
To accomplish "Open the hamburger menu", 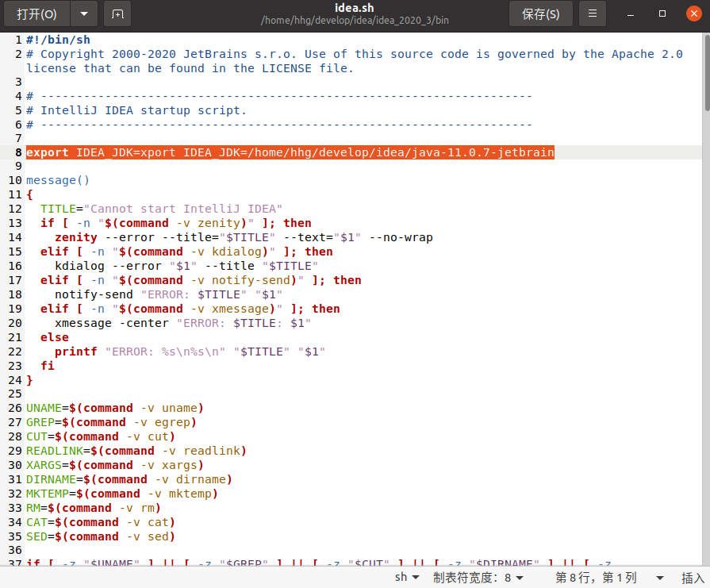I will (x=593, y=14).
